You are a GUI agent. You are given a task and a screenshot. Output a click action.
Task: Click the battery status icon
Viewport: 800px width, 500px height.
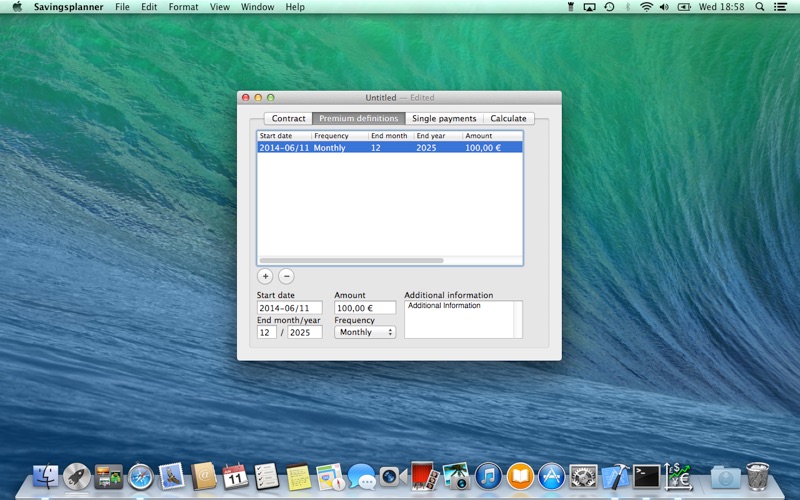pyautogui.click(x=684, y=7)
